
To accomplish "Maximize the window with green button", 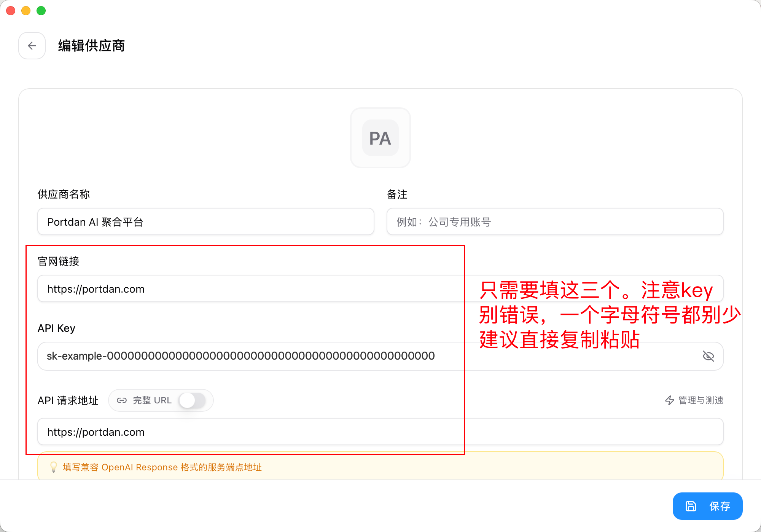I will coord(41,11).
